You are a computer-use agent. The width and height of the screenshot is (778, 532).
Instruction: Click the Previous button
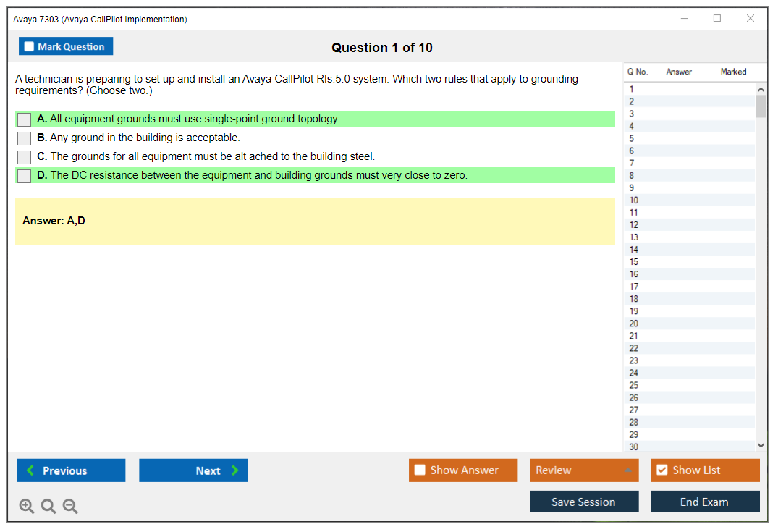coord(71,470)
